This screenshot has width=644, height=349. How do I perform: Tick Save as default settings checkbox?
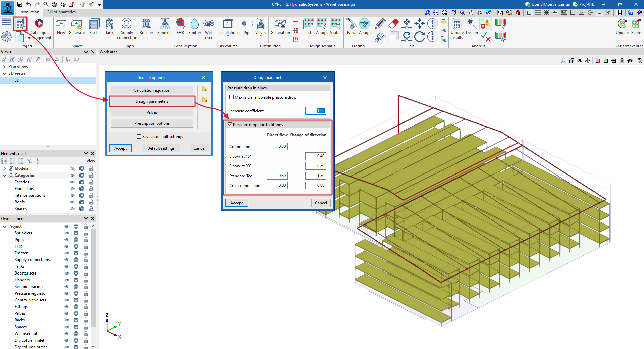point(139,137)
